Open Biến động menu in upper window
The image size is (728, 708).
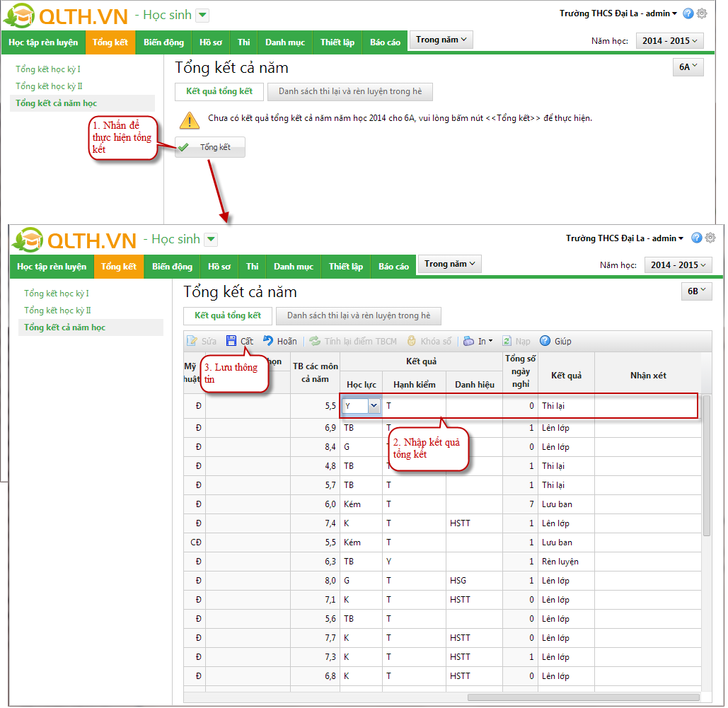pos(163,42)
